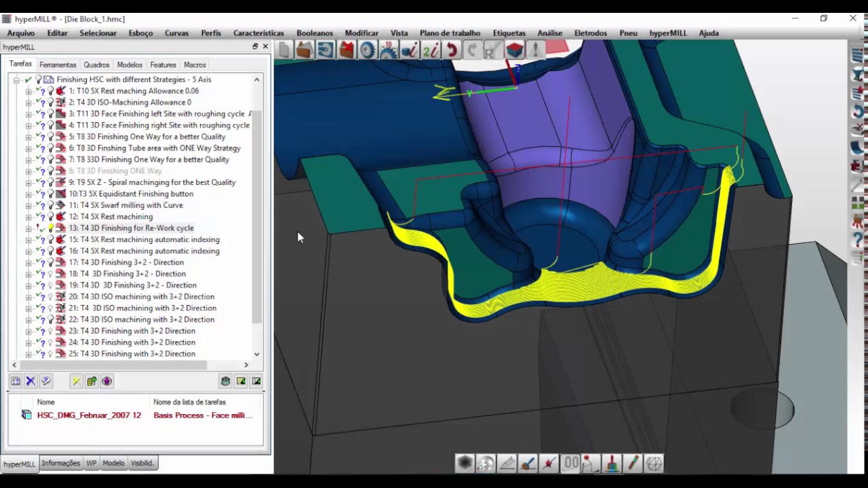868x488 pixels.
Task: Click the HSC_DMG_Februar_2007 12 row icon
Action: (x=26, y=415)
